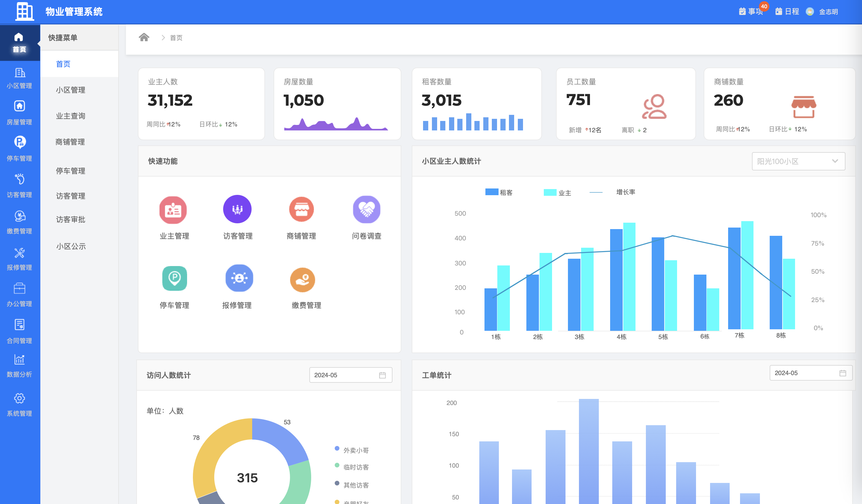
Task: Open 事项 notifications with badge 40
Action: click(751, 11)
